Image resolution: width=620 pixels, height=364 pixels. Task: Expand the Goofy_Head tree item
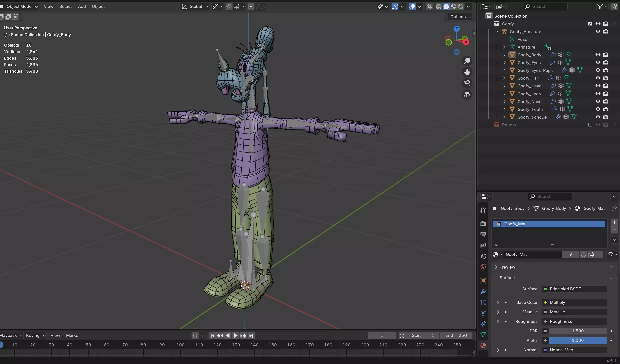504,86
